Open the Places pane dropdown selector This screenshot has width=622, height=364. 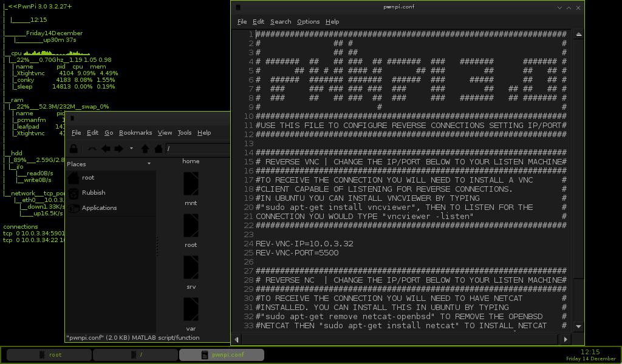[x=149, y=163]
